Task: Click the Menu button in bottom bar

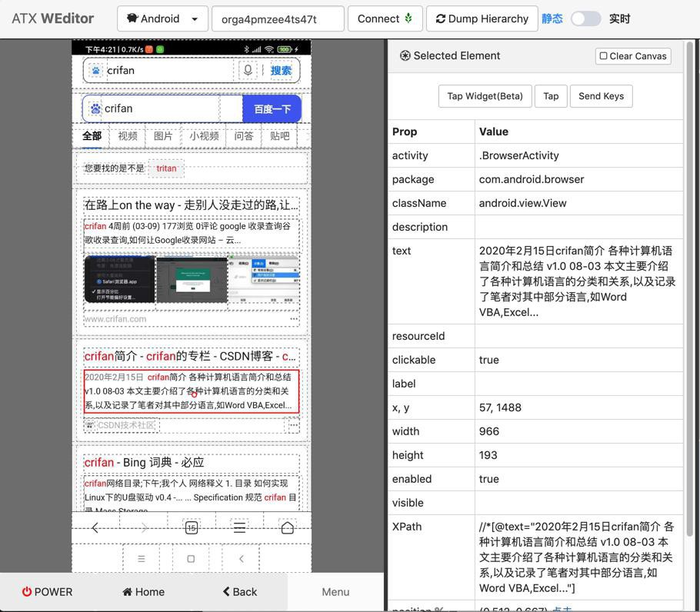Action: pos(335,591)
